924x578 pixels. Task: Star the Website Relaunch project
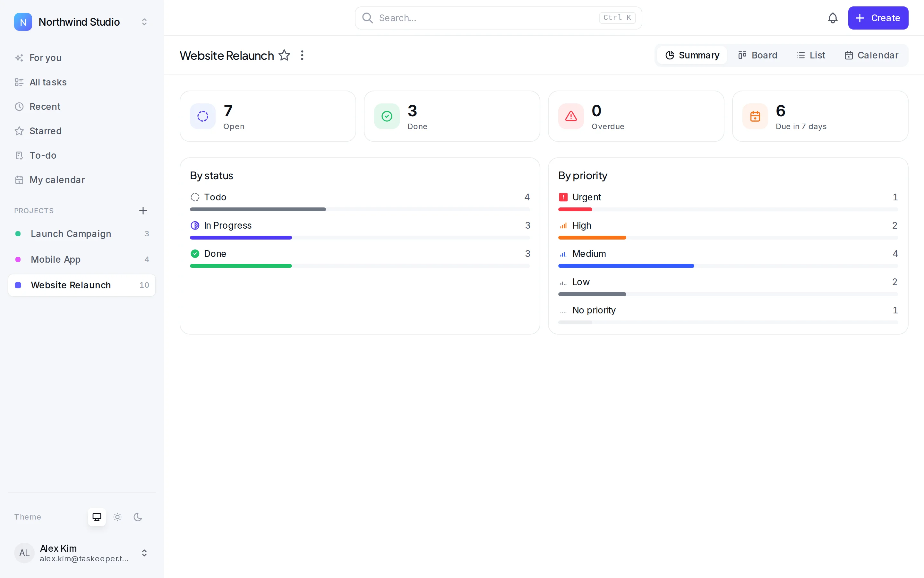[284, 56]
